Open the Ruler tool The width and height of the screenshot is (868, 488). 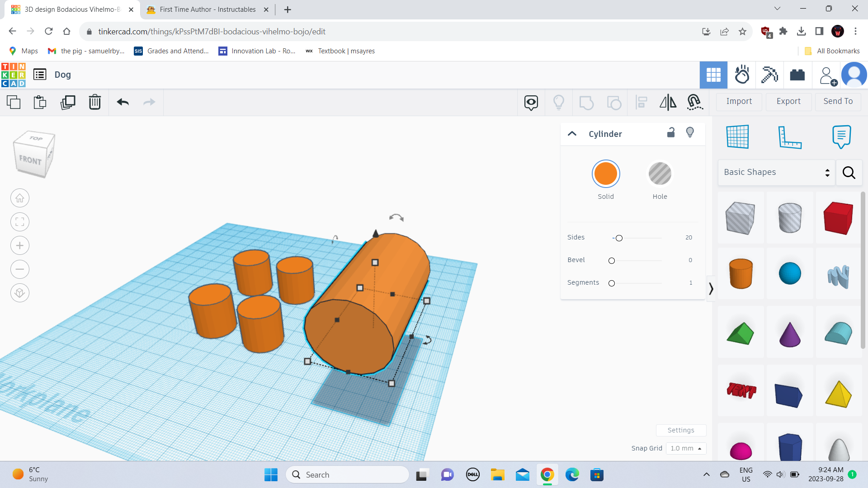click(789, 137)
